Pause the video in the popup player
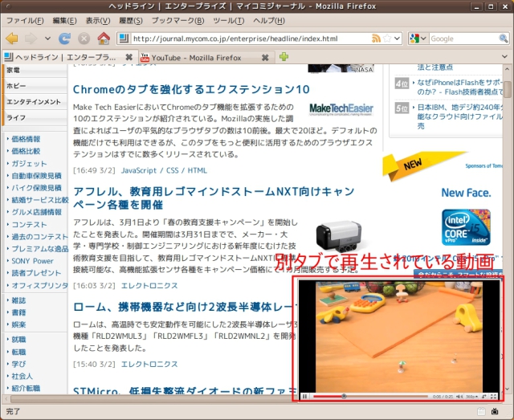The height and width of the screenshot is (420, 514). point(304,397)
